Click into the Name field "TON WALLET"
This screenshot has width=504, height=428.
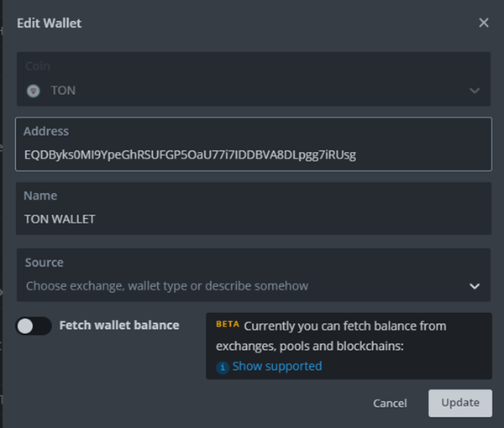click(x=252, y=219)
